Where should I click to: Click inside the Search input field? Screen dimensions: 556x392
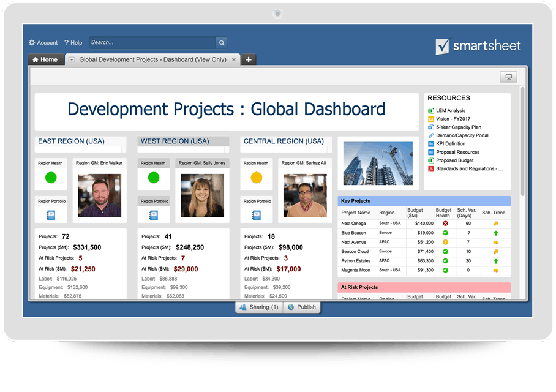pyautogui.click(x=152, y=43)
